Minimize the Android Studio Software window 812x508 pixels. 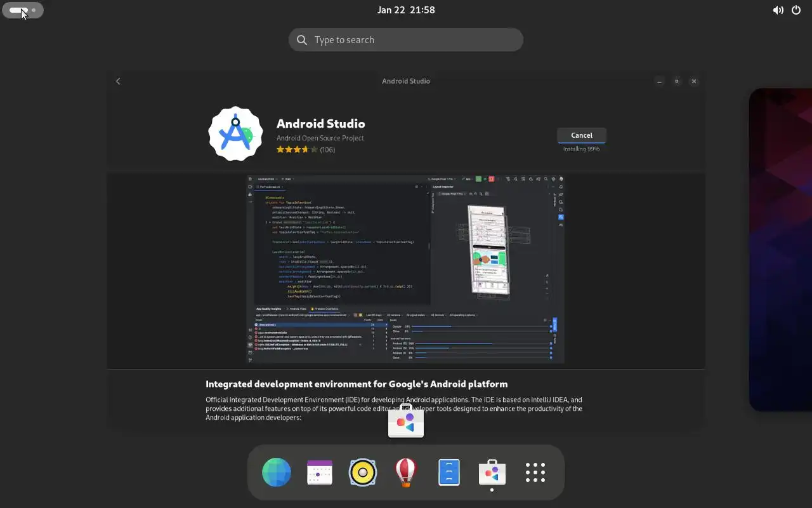tap(660, 81)
